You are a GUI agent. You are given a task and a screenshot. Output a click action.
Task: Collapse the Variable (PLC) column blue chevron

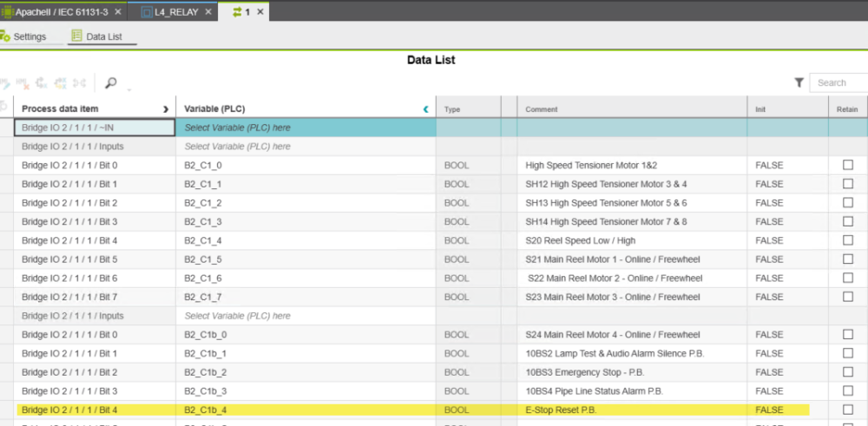pyautogui.click(x=425, y=109)
